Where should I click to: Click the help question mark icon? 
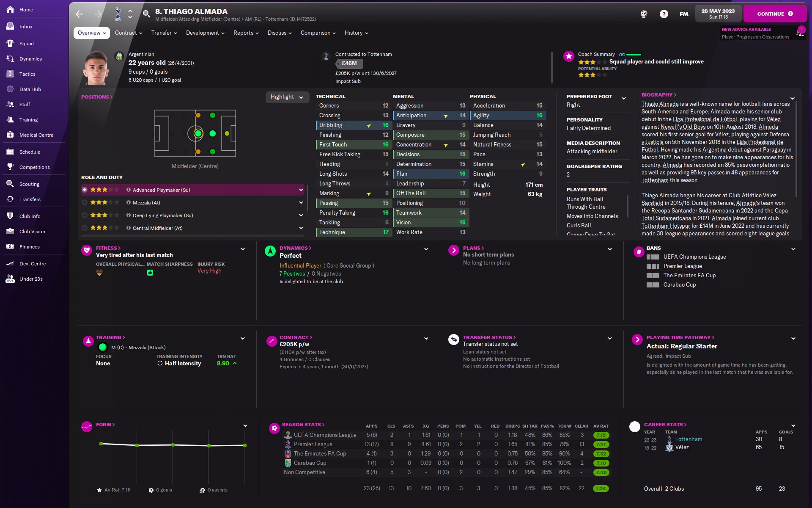coord(664,14)
